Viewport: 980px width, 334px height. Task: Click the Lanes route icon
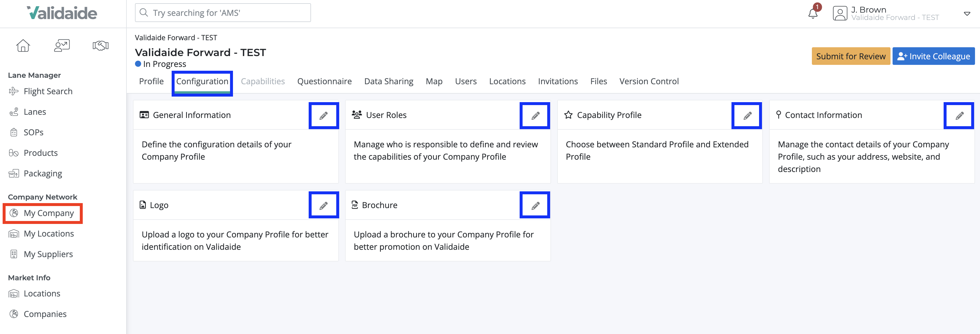click(14, 112)
